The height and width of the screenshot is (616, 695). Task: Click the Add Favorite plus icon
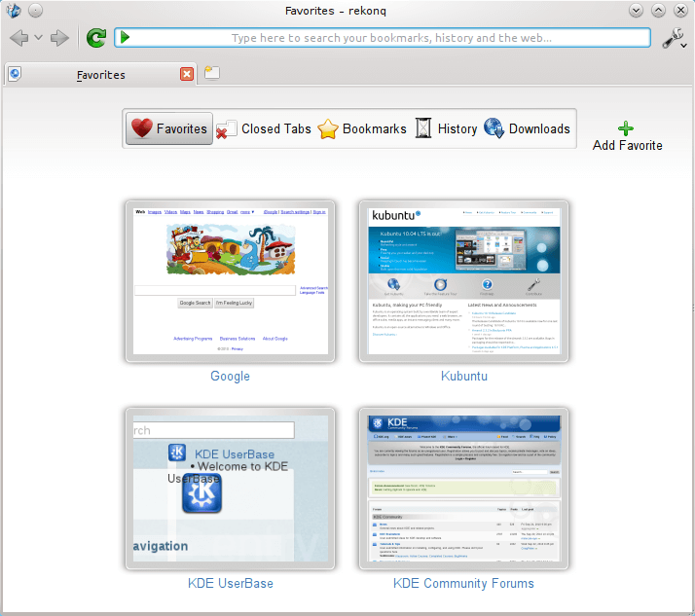pos(627,128)
